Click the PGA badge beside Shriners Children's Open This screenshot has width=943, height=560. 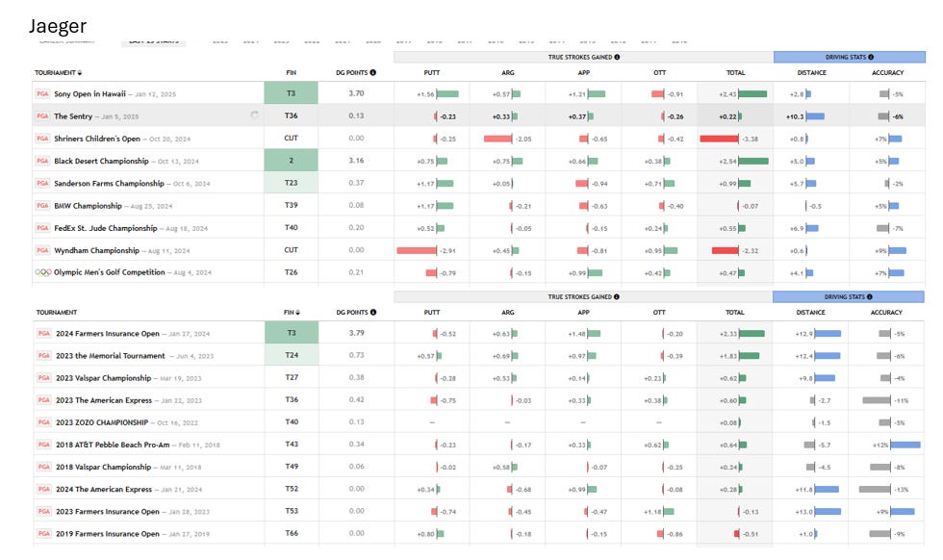pos(42,139)
